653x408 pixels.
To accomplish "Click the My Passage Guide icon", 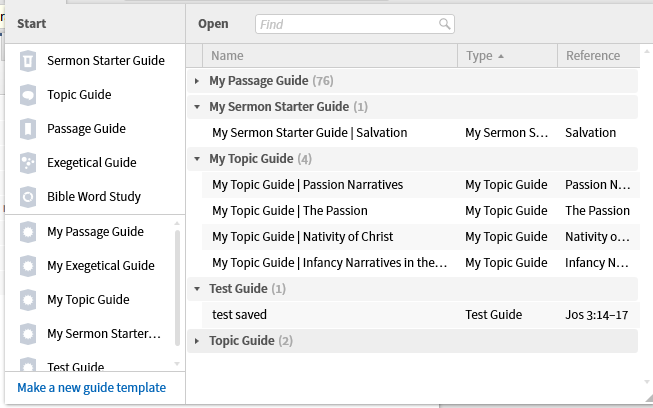I will pyautogui.click(x=28, y=232).
